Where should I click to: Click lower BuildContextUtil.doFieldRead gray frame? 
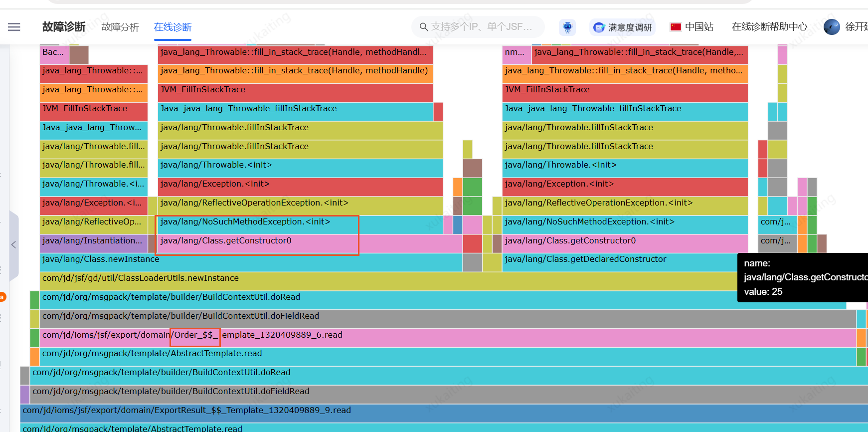[x=449, y=395]
